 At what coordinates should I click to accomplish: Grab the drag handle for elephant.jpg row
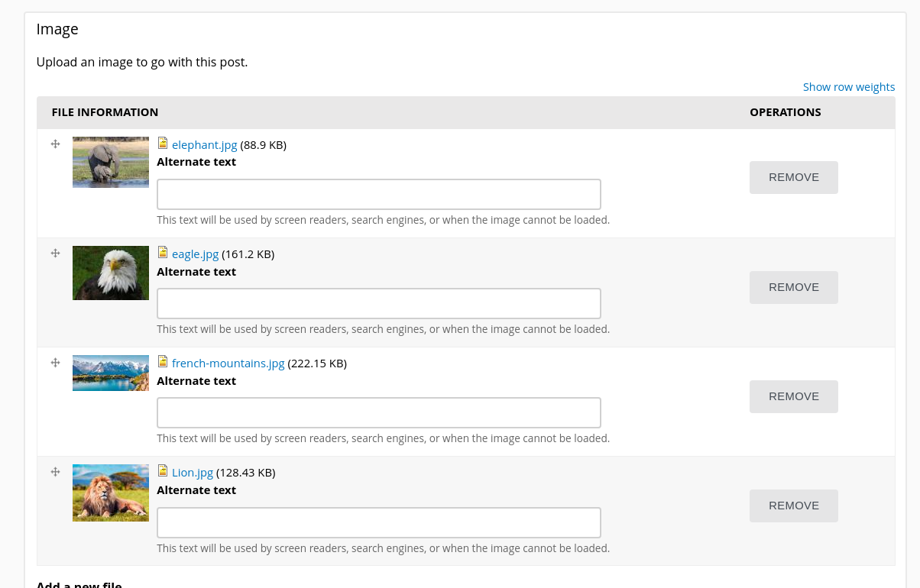(x=55, y=144)
